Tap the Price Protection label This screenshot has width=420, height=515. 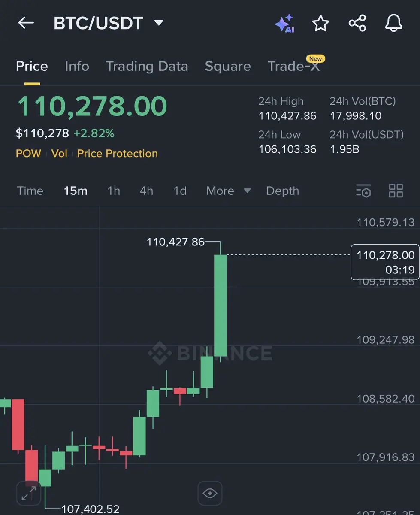[x=118, y=154]
